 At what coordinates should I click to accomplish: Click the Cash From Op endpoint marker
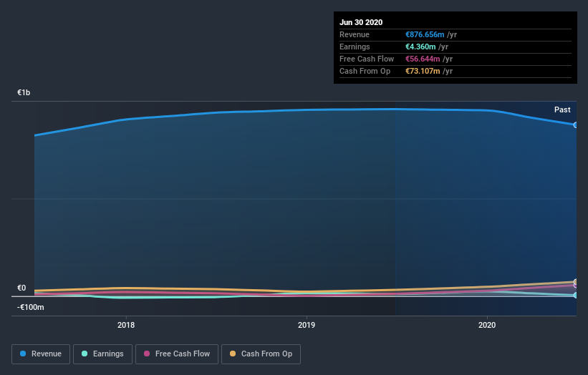click(575, 282)
